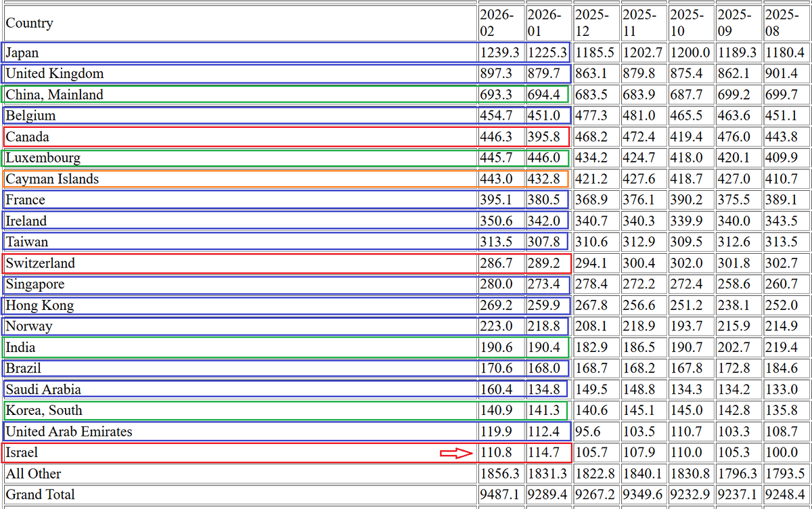812x509 pixels.
Task: Click Grand Total value 9487.1
Action: (501, 495)
